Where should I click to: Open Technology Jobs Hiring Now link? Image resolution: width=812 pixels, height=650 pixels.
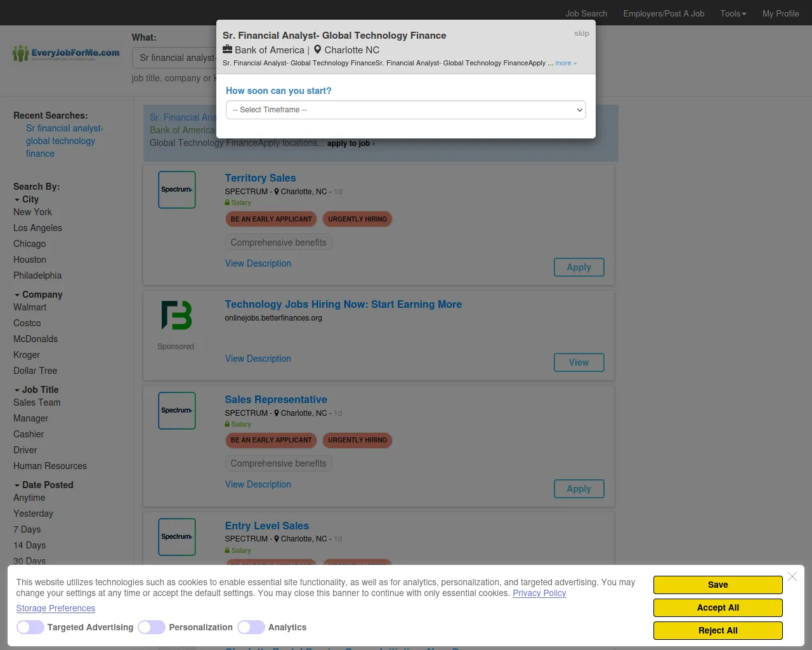343,304
